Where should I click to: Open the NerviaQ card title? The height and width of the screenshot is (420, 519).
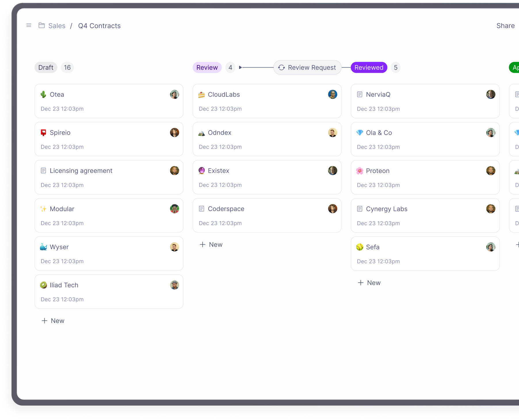pos(378,94)
